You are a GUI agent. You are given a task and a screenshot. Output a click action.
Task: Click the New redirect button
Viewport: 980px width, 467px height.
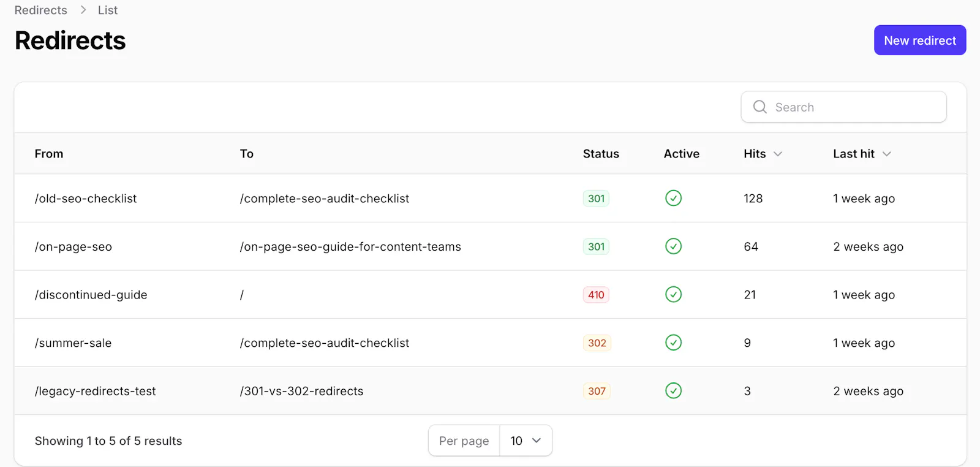tap(920, 40)
